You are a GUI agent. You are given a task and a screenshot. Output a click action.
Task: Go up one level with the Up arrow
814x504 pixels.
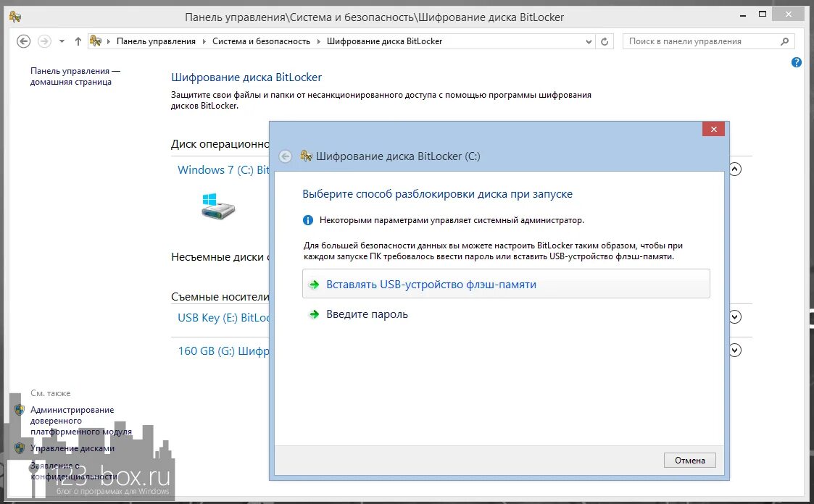(78, 41)
